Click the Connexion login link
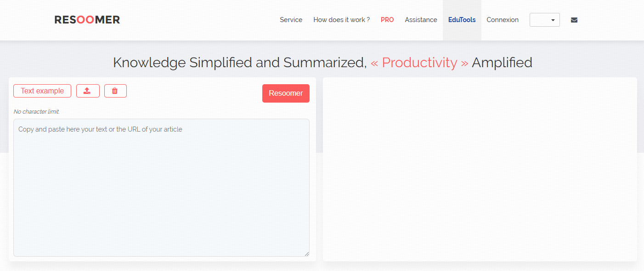644x271 pixels. coord(503,20)
